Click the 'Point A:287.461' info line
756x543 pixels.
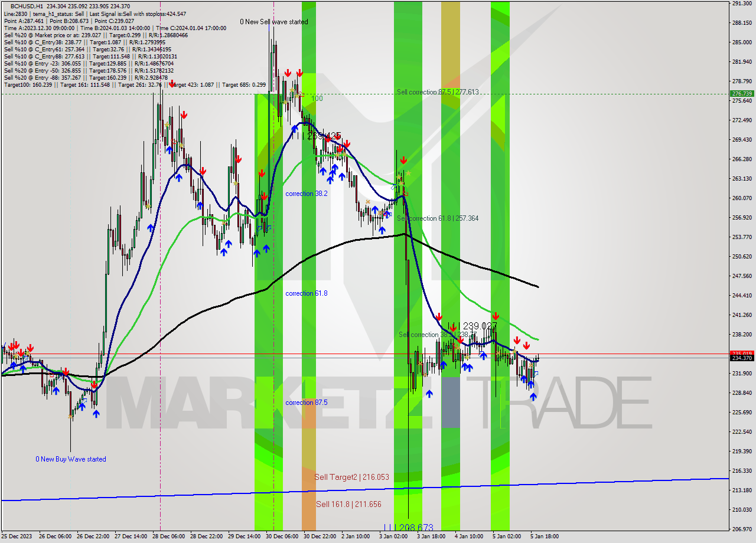click(x=69, y=21)
